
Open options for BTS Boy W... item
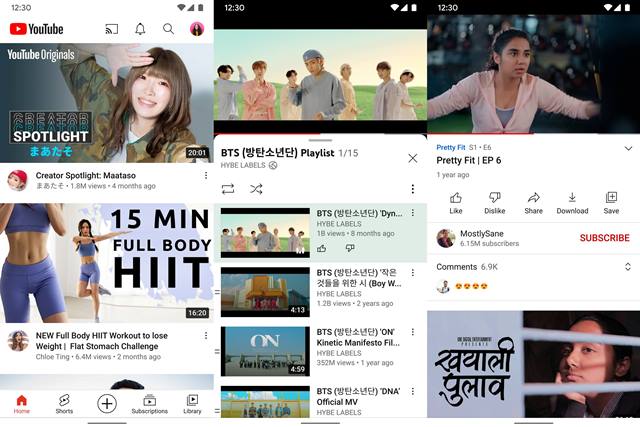[413, 272]
